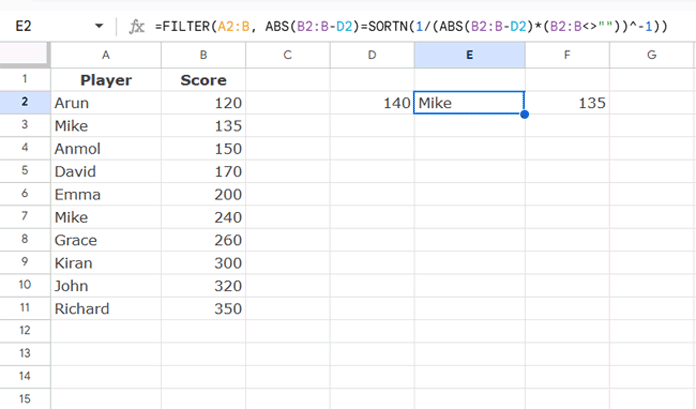696x409 pixels.
Task: Select row 8 header
Action: tap(25, 240)
